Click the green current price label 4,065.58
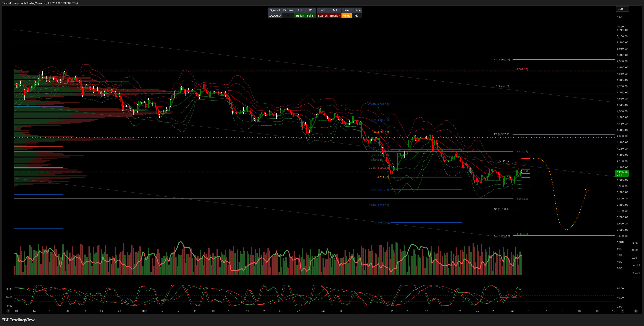644x326 pixels. tap(622, 173)
